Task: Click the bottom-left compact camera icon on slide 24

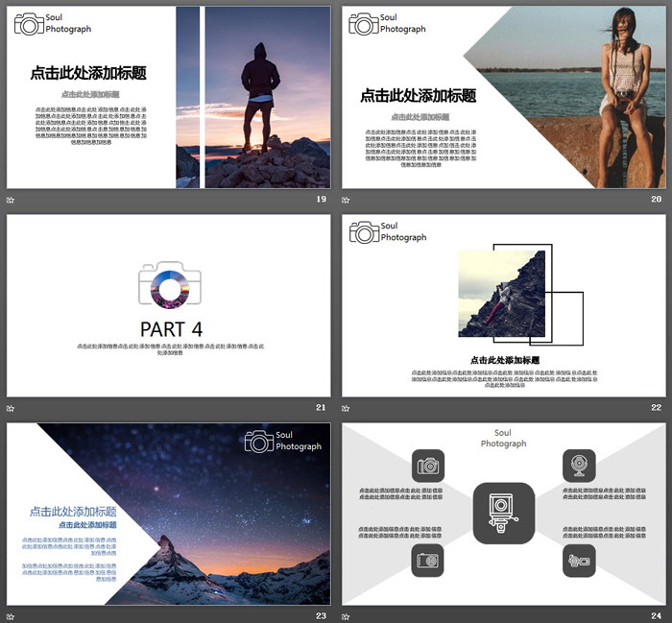Action: click(x=428, y=561)
